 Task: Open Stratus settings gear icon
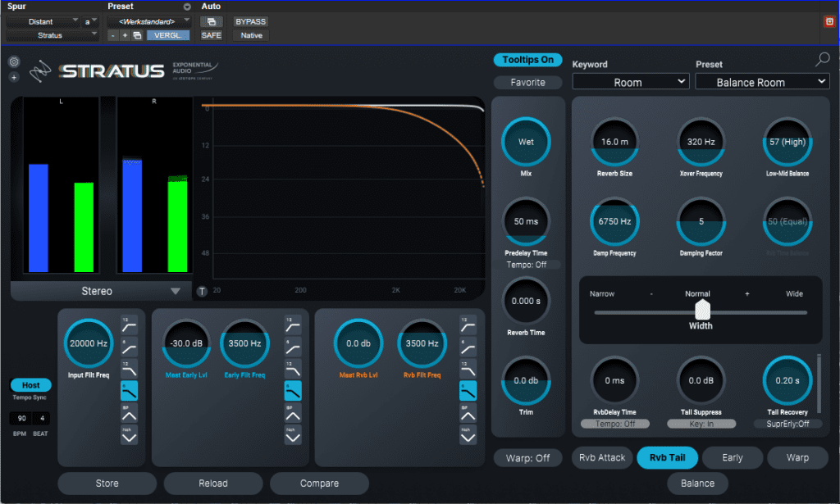[x=14, y=61]
